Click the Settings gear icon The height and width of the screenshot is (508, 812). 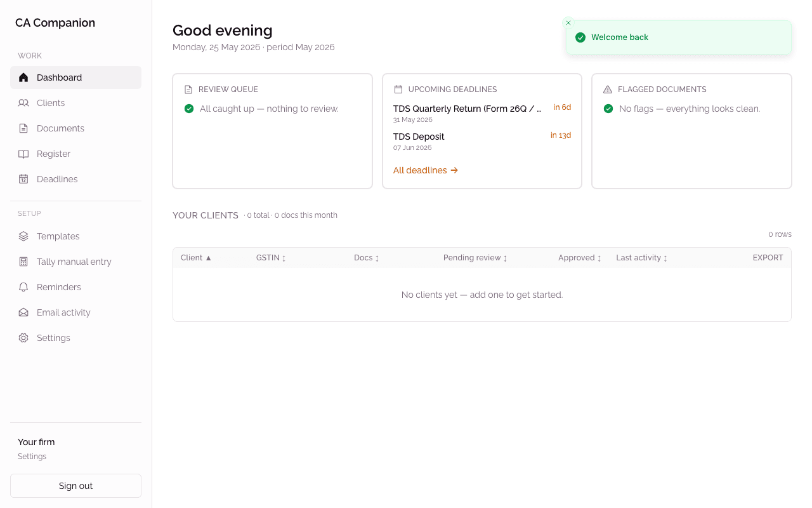point(23,338)
